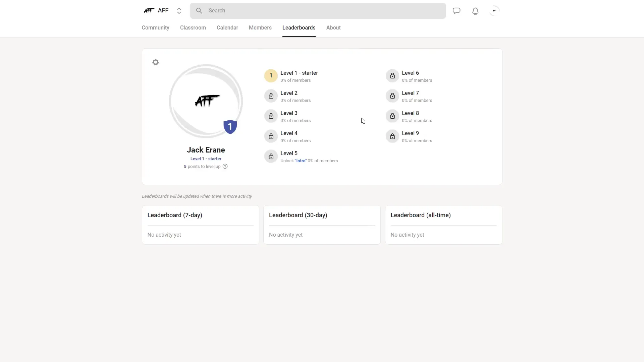Image resolution: width=644 pixels, height=362 pixels.
Task: Click the AFF group logo in header
Action: 149,11
